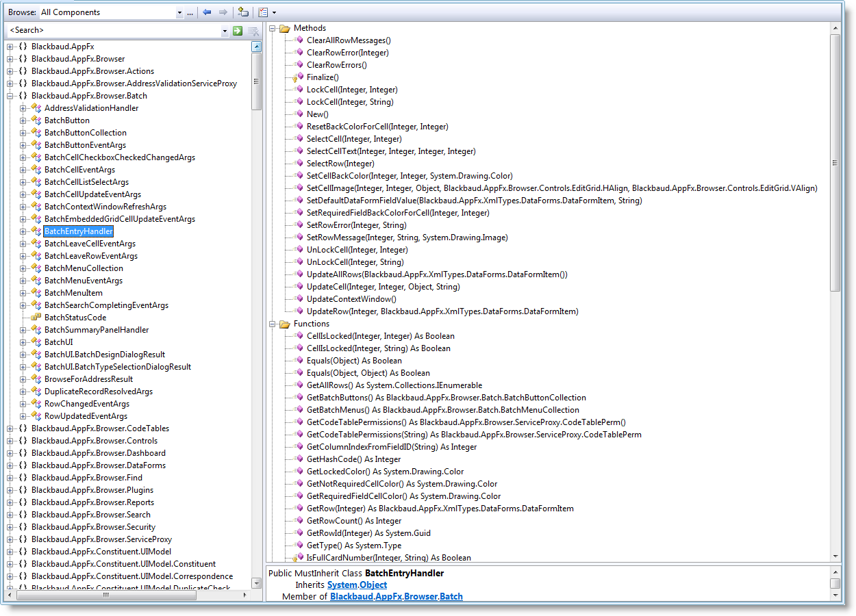Image resolution: width=856 pixels, height=616 pixels.
Task: Open the Object class link
Action: pos(373,585)
